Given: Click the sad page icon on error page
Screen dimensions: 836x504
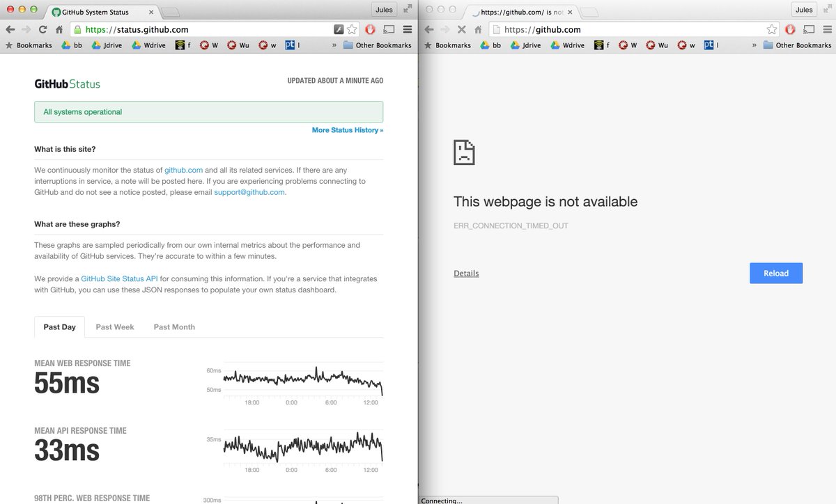Looking at the screenshot, I should pyautogui.click(x=464, y=152).
